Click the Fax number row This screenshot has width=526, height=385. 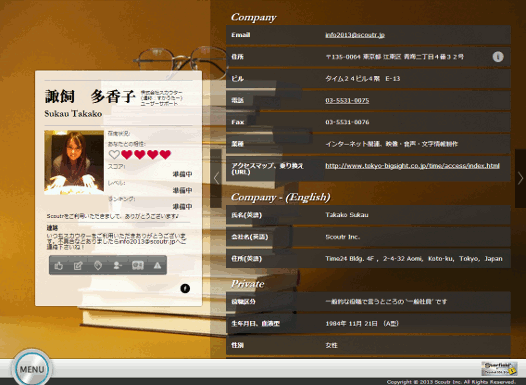(368, 122)
